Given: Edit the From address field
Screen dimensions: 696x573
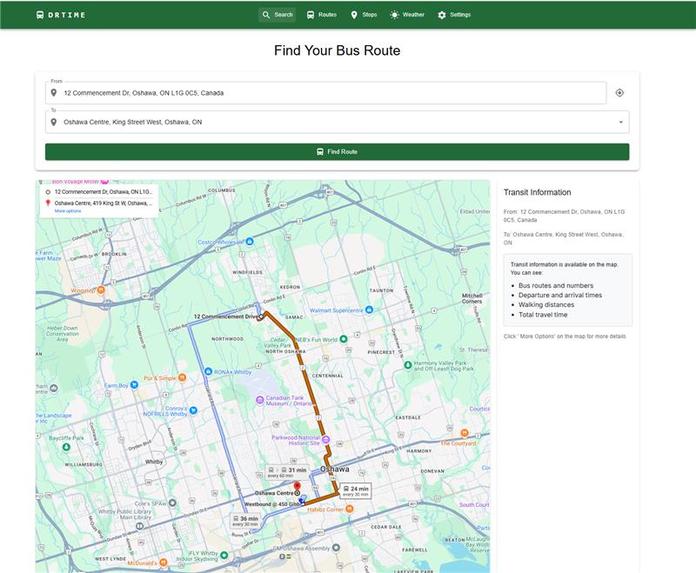Looking at the screenshot, I should (x=326, y=93).
